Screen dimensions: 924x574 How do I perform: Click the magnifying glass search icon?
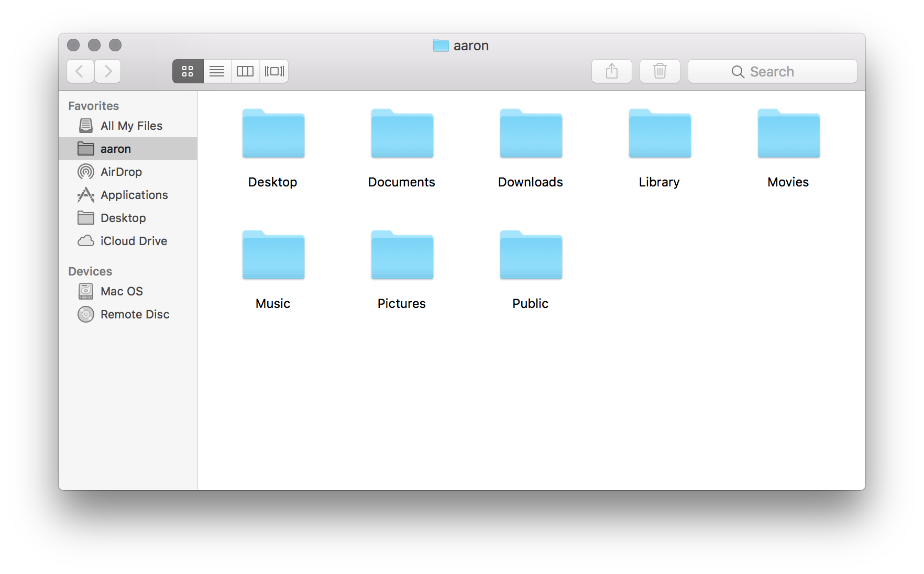tap(738, 72)
